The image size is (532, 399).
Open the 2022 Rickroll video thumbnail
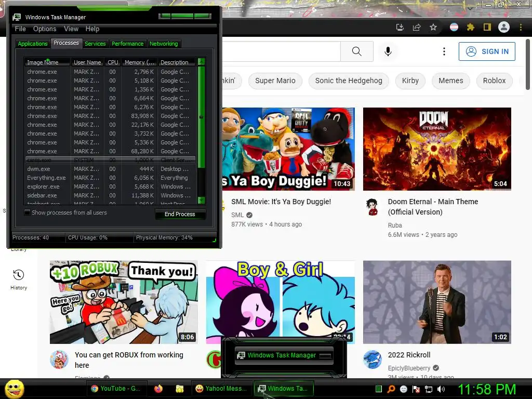tap(437, 302)
